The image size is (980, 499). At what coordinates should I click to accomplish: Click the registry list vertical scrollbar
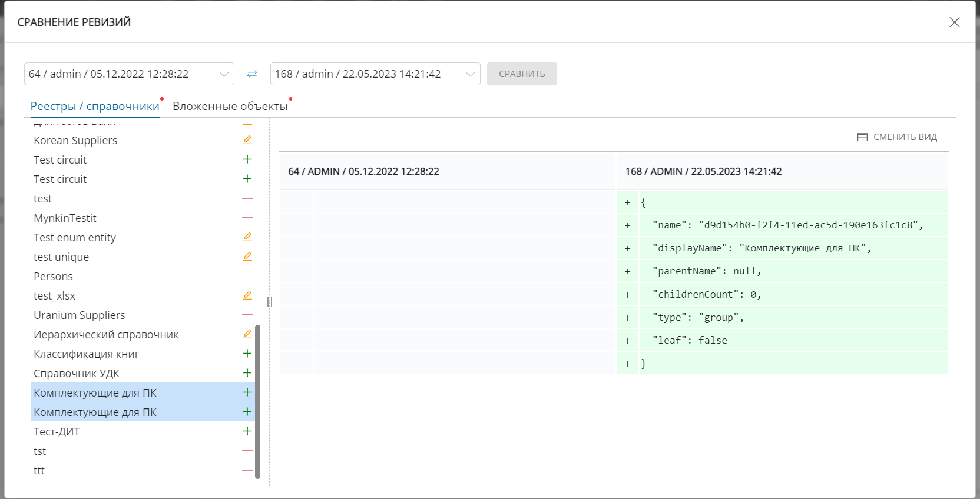(x=257, y=402)
